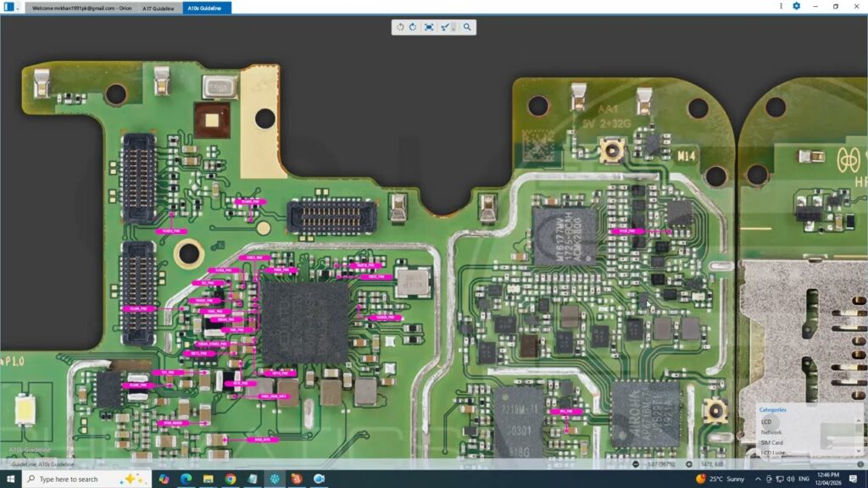Select Network in Categories list

pyautogui.click(x=771, y=432)
